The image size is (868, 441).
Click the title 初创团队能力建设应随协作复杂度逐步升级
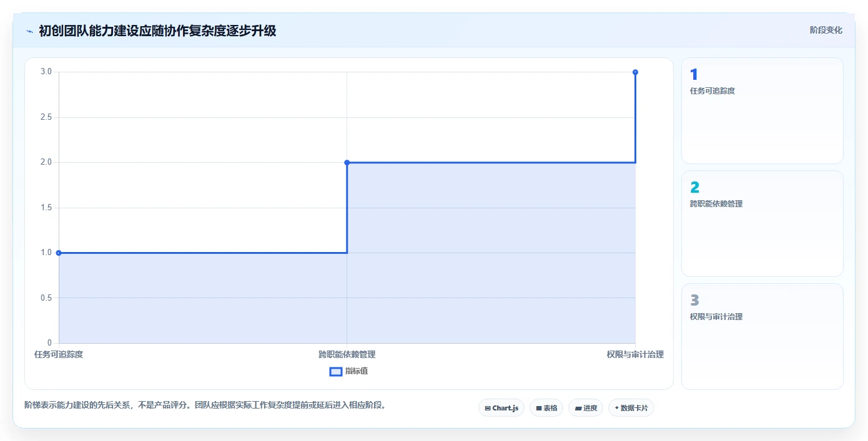[x=157, y=31]
